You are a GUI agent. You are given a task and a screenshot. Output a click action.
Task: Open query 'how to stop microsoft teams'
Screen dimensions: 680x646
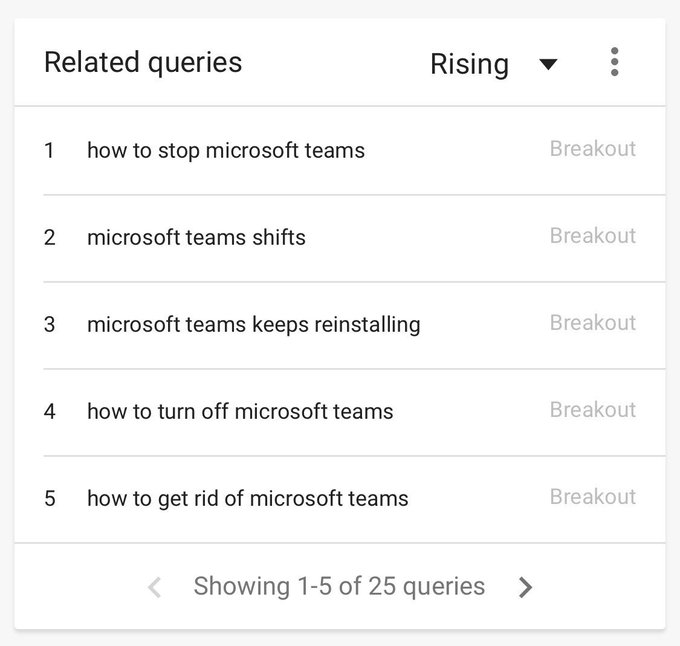click(x=226, y=151)
